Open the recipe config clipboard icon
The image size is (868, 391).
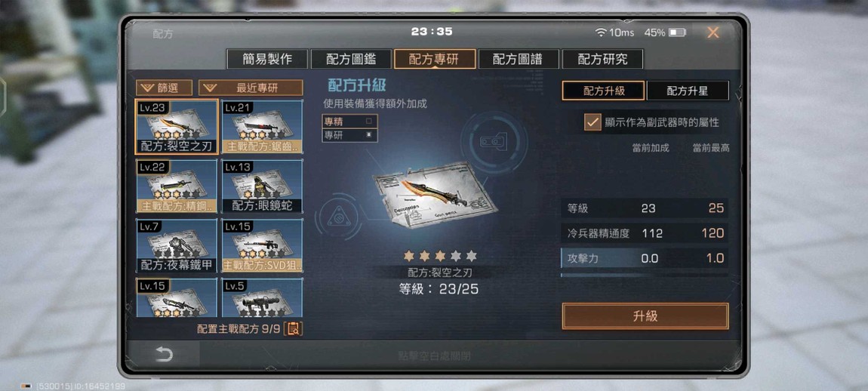point(294,328)
